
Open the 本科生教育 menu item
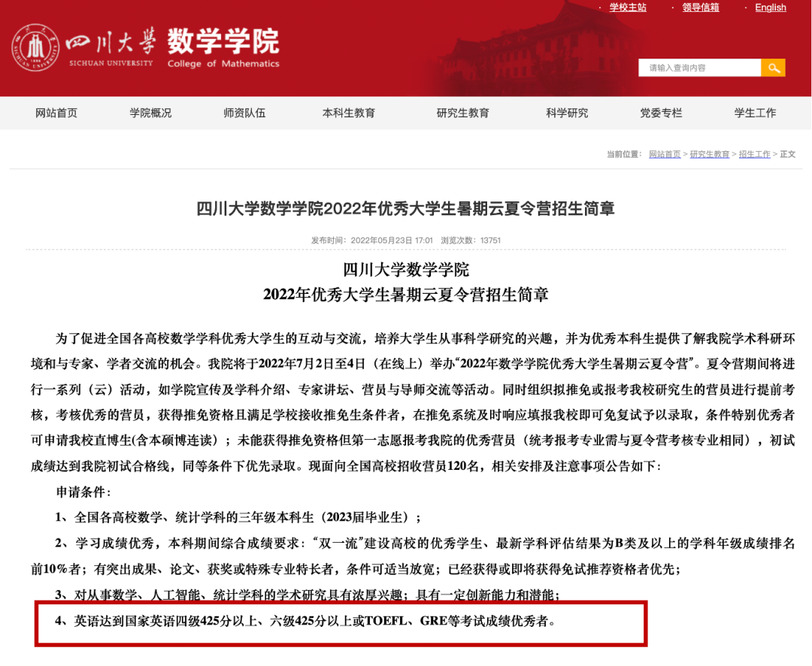(x=349, y=113)
